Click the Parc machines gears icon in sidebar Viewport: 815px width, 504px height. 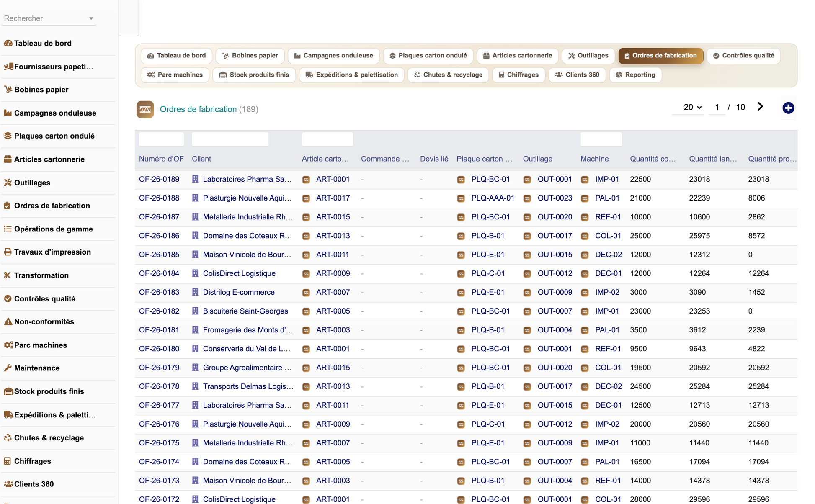coord(8,345)
